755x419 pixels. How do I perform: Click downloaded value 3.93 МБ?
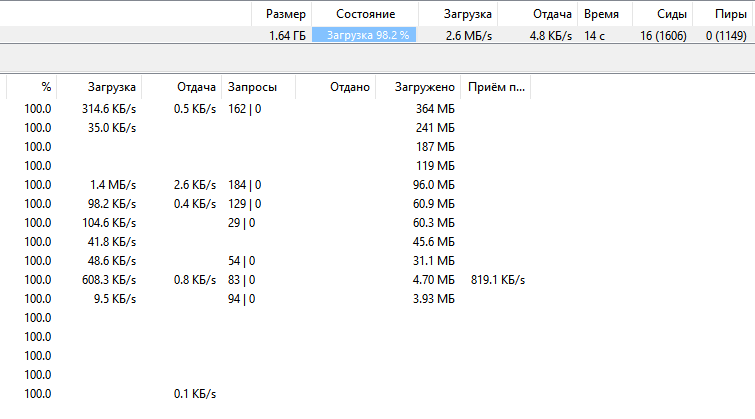433,299
